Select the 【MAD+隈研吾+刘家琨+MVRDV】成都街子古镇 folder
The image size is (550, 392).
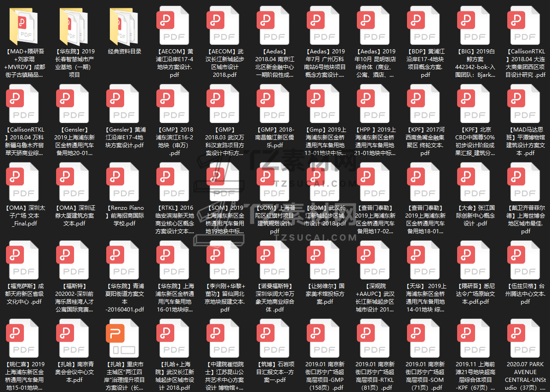click(x=23, y=26)
